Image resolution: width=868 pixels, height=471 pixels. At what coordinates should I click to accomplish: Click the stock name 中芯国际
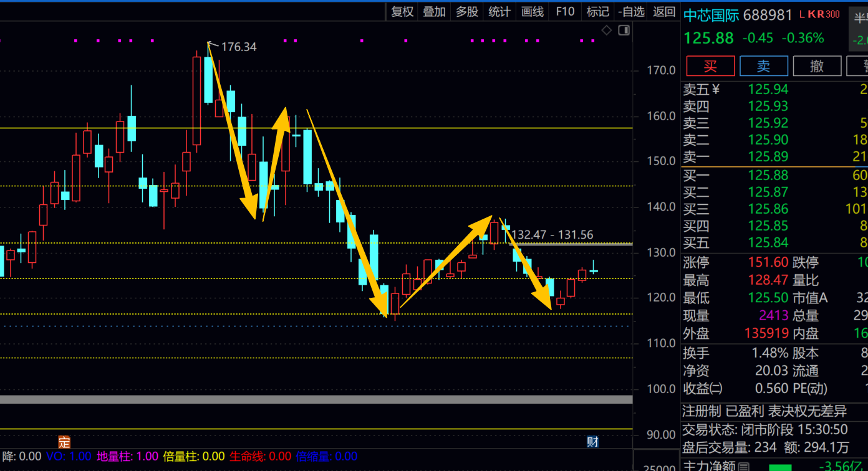[711, 15]
